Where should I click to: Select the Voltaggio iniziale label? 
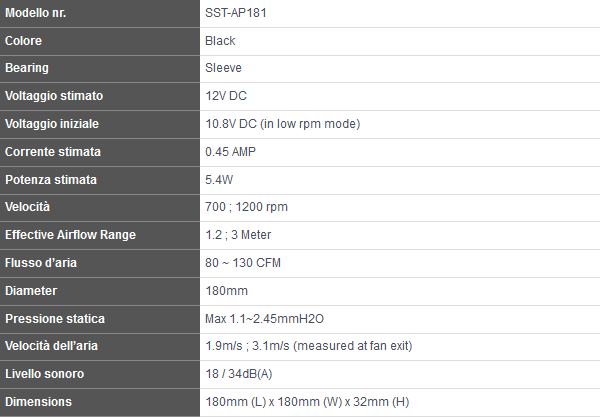(52, 124)
